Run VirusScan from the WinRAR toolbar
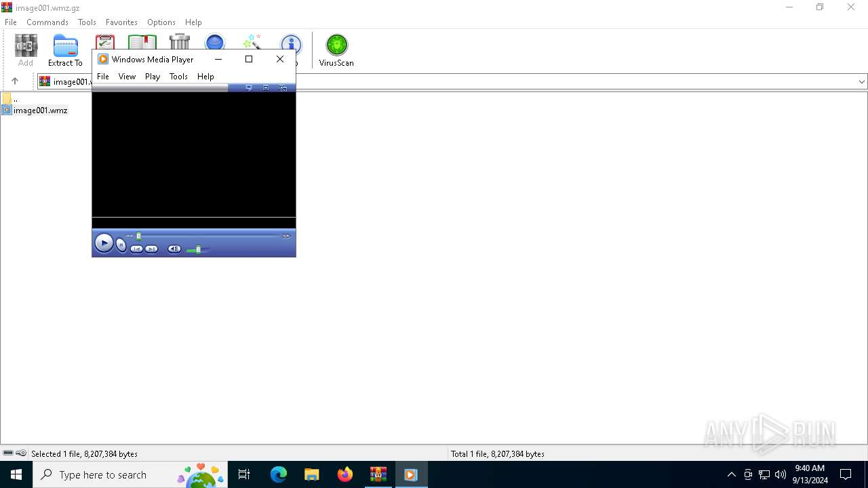This screenshot has height=488, width=868. pos(336,50)
